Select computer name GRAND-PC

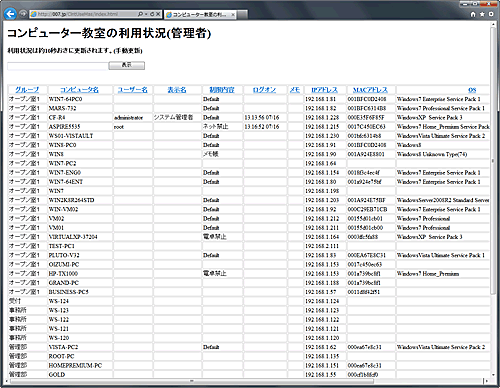pos(64,283)
